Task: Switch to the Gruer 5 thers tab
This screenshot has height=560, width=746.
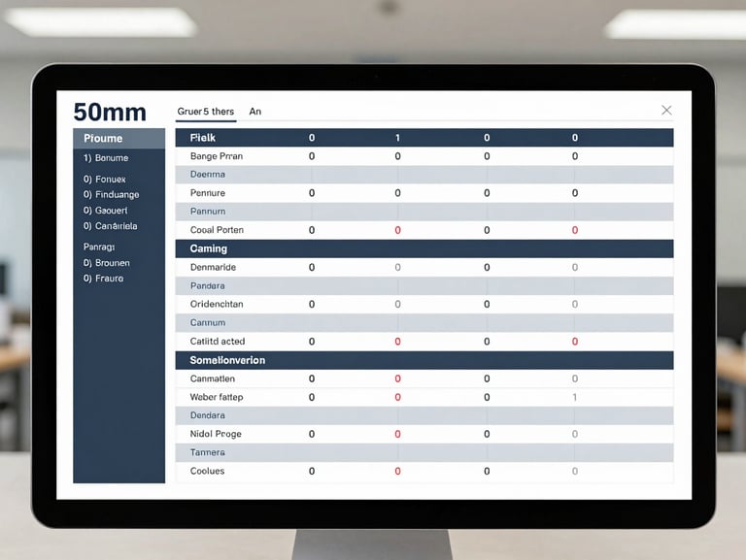Action: pos(206,112)
